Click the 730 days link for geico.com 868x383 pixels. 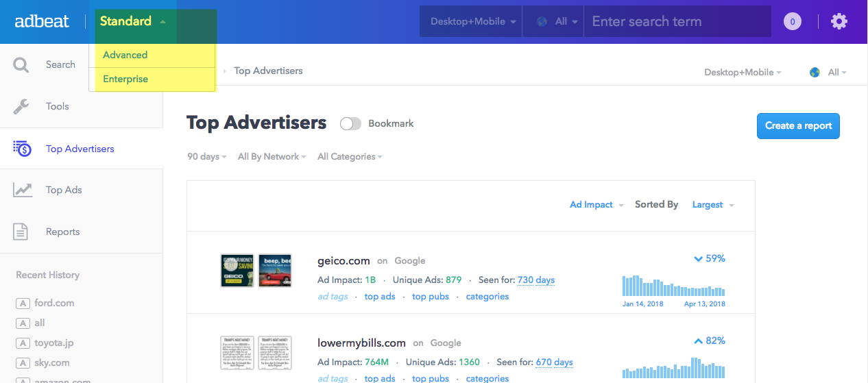click(536, 280)
